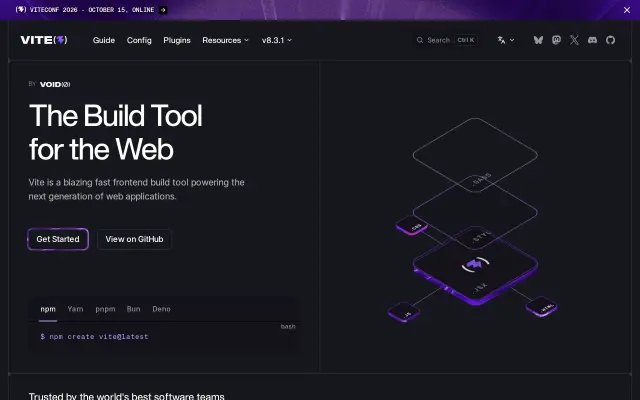The width and height of the screenshot is (640, 400).
Task: Click the Ctrl K shortcut badge
Action: [x=466, y=40]
